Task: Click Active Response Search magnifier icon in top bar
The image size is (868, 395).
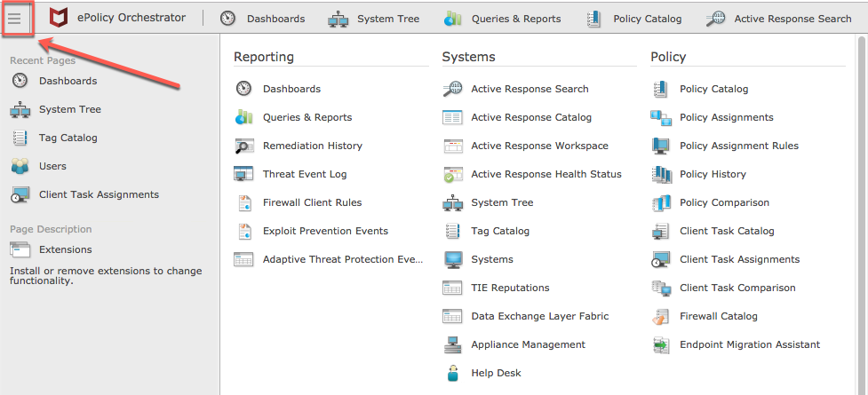Action: [x=715, y=19]
